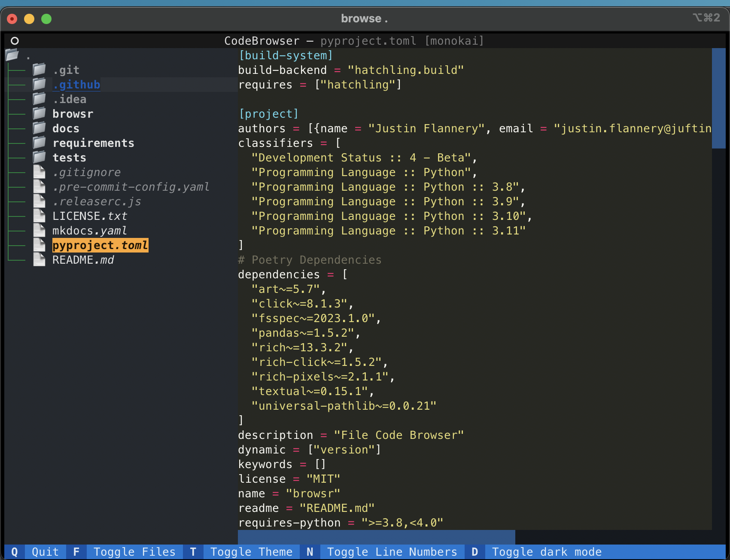Image resolution: width=730 pixels, height=560 pixels.
Task: Click the requires-python line
Action: coord(341,523)
